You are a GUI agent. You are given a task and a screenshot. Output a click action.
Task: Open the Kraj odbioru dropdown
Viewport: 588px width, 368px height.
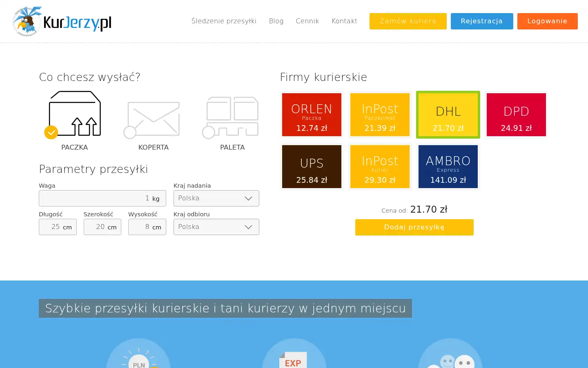pyautogui.click(x=216, y=227)
